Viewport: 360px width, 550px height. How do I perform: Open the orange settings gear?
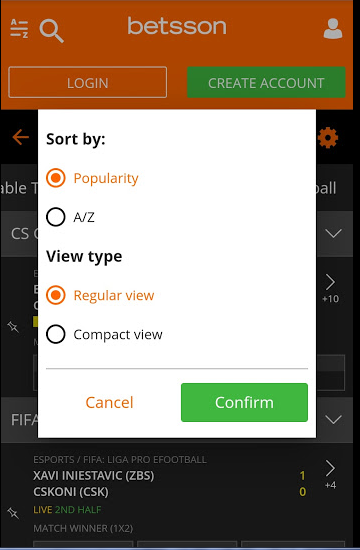click(x=328, y=138)
